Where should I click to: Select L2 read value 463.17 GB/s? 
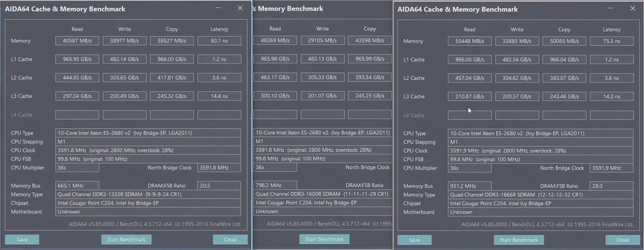[275, 77]
